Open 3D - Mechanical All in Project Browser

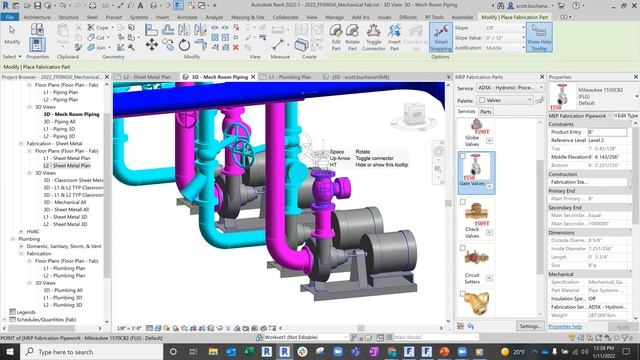tap(65, 202)
